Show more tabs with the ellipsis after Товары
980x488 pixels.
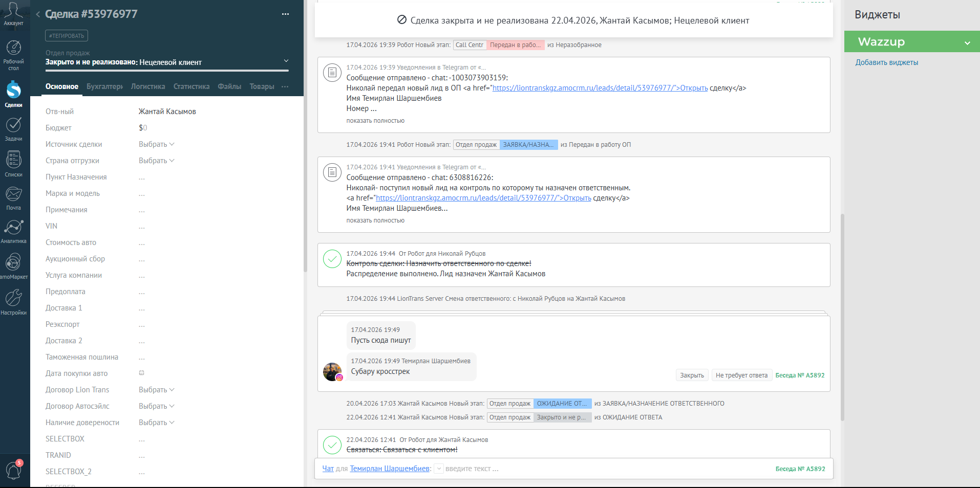[x=285, y=86]
